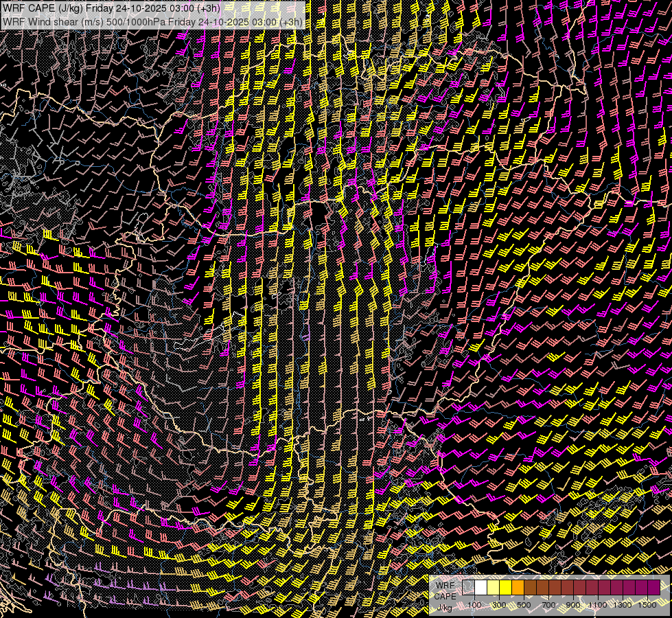Screen dimensions: 672x618
Task: Click the first transparent legend swatch
Action: pyautogui.click(x=469, y=587)
